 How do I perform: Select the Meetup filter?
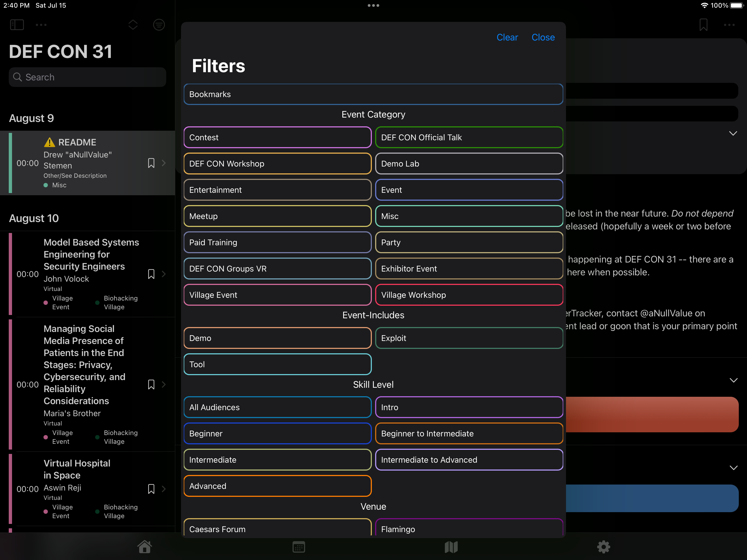tap(278, 216)
